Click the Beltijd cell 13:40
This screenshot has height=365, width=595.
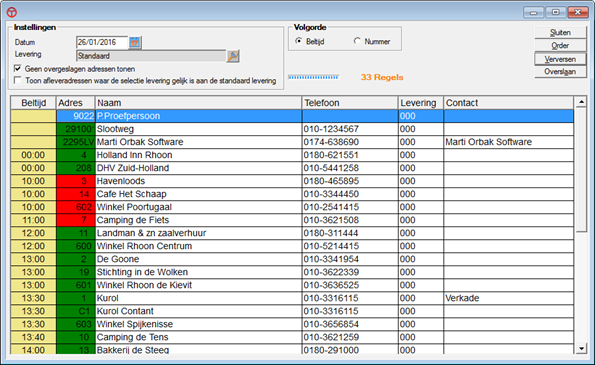pos(33,337)
